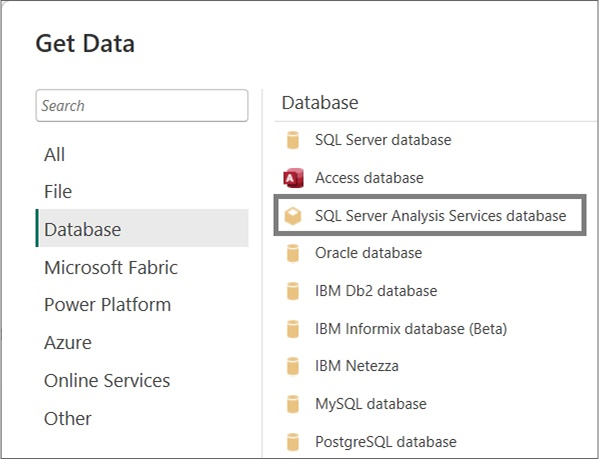Click the SQL Server database cylinder icon

point(293,140)
